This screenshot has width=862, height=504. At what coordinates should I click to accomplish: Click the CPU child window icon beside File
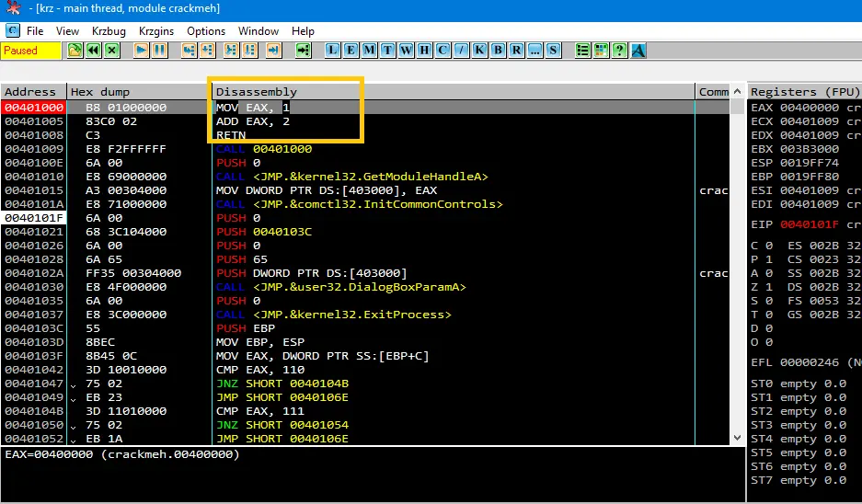13,30
